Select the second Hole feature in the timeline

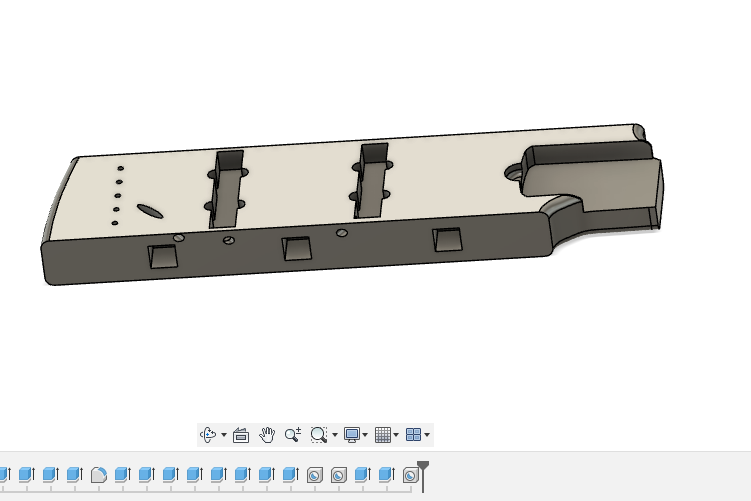pos(339,475)
